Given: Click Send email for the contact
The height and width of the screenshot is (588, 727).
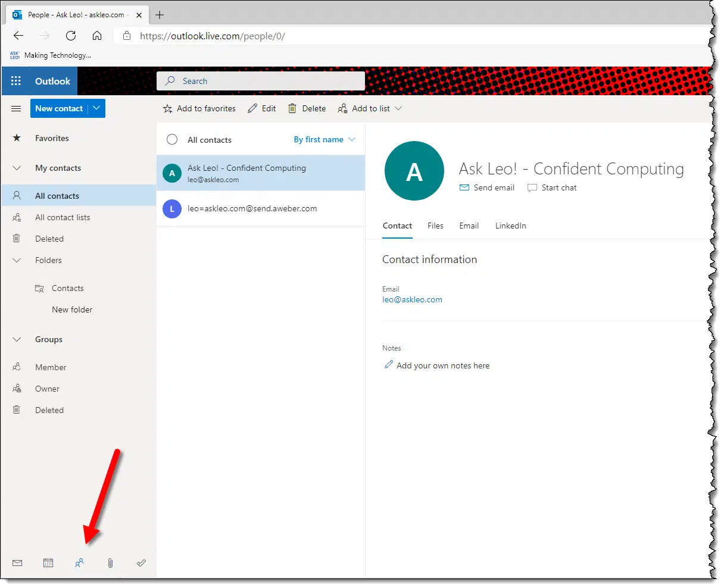Looking at the screenshot, I should click(487, 187).
